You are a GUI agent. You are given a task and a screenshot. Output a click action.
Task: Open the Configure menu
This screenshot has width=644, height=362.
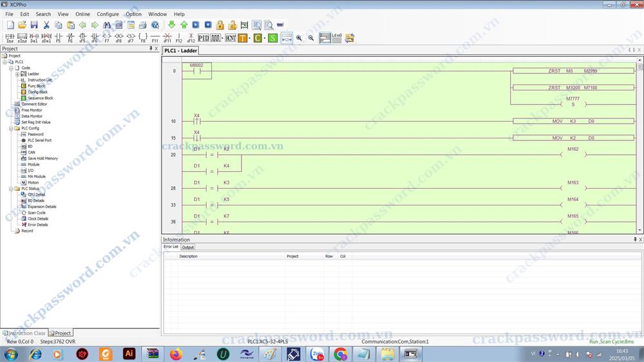(x=108, y=14)
